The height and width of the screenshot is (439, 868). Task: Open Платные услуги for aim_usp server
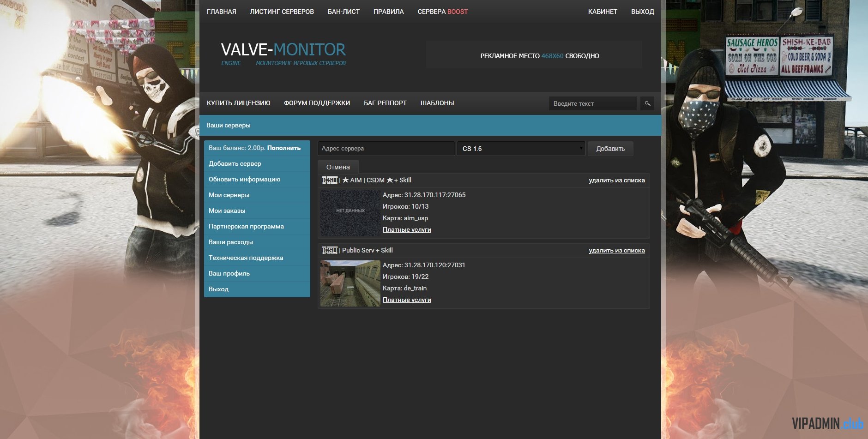[407, 229]
